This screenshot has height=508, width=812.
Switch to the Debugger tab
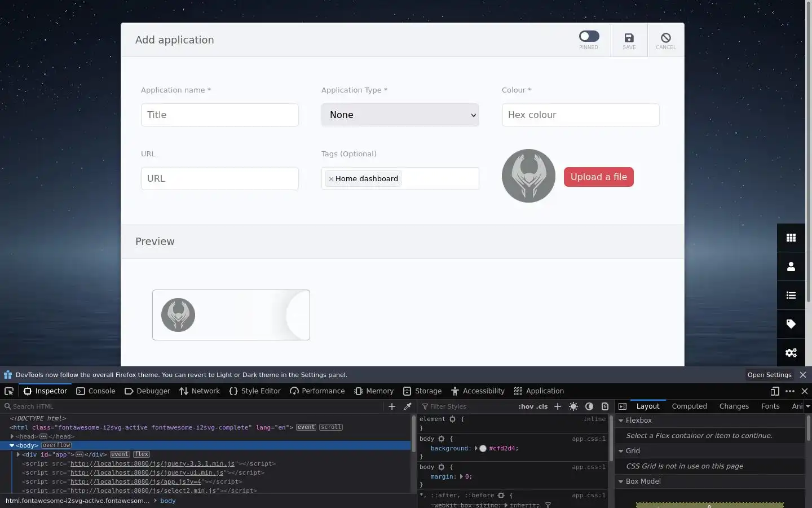point(147,391)
